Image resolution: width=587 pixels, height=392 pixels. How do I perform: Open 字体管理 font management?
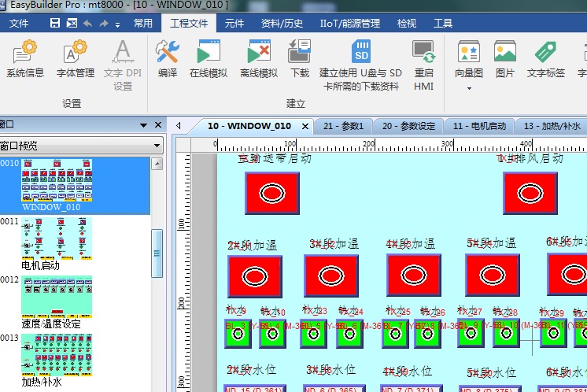(75, 60)
